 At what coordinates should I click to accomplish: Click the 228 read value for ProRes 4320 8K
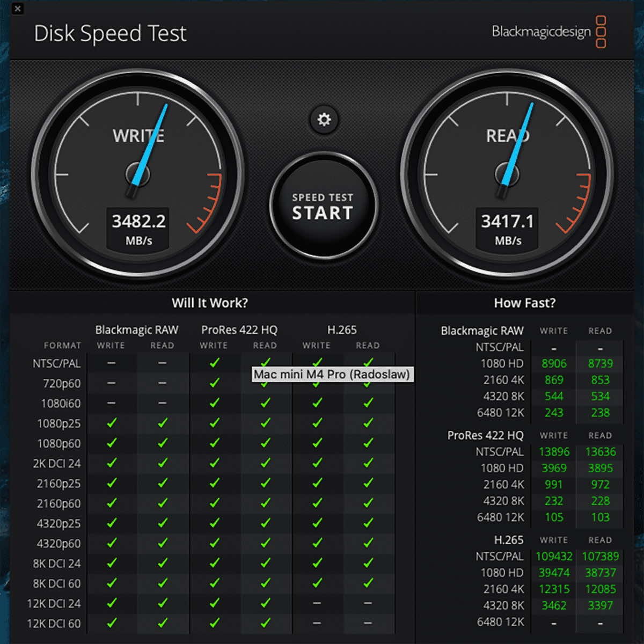600,501
